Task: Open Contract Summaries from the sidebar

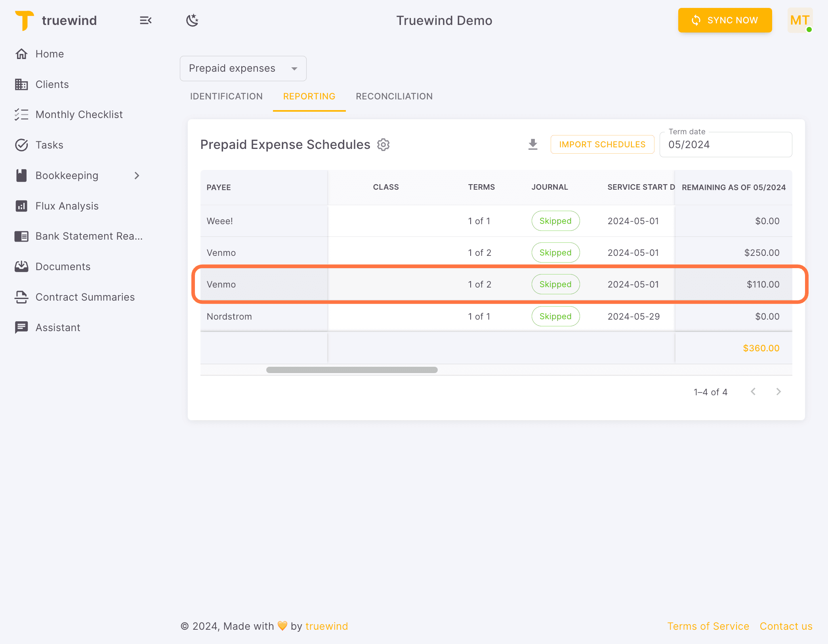Action: pyautogui.click(x=85, y=297)
